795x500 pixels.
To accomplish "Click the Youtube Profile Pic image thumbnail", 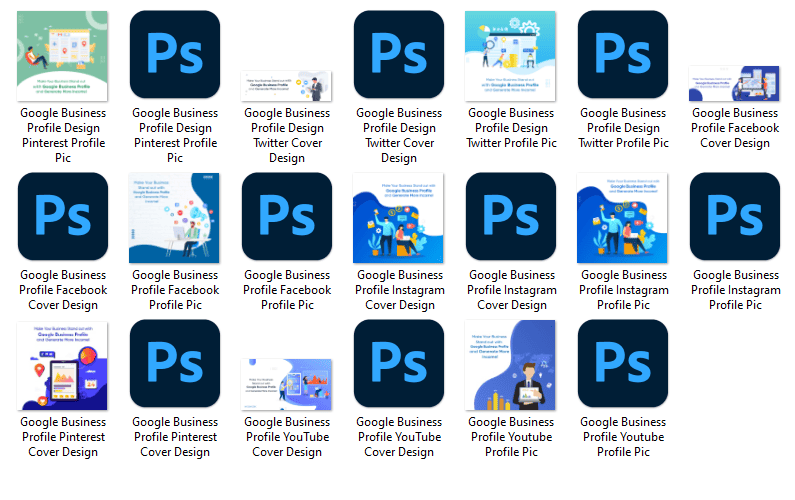I will [511, 365].
